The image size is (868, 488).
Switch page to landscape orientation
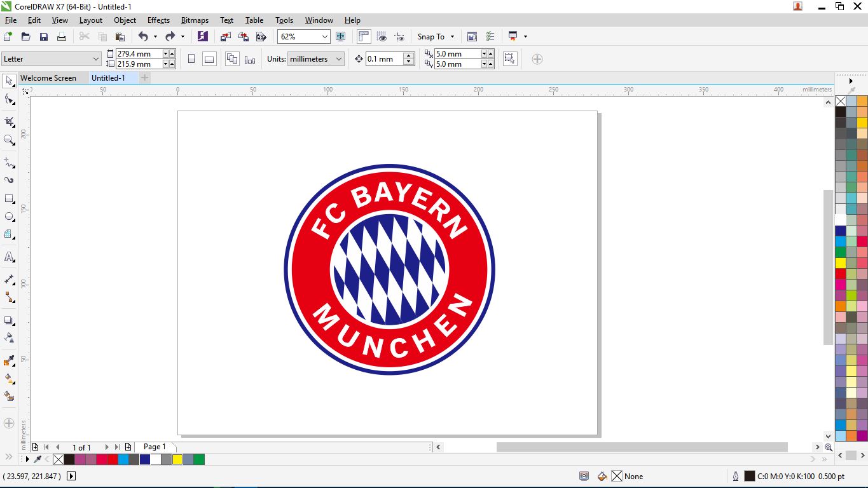(x=209, y=59)
